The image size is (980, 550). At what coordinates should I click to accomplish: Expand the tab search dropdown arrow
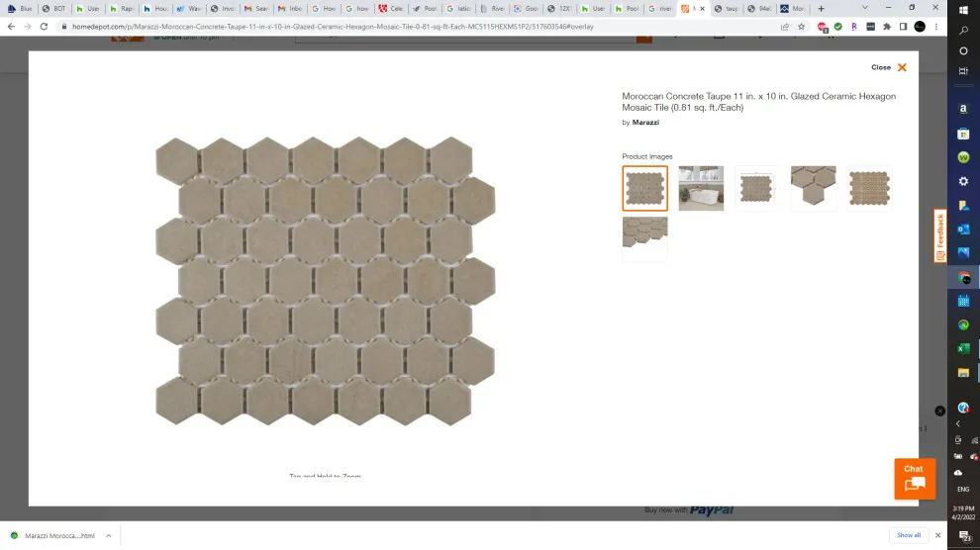click(x=865, y=8)
